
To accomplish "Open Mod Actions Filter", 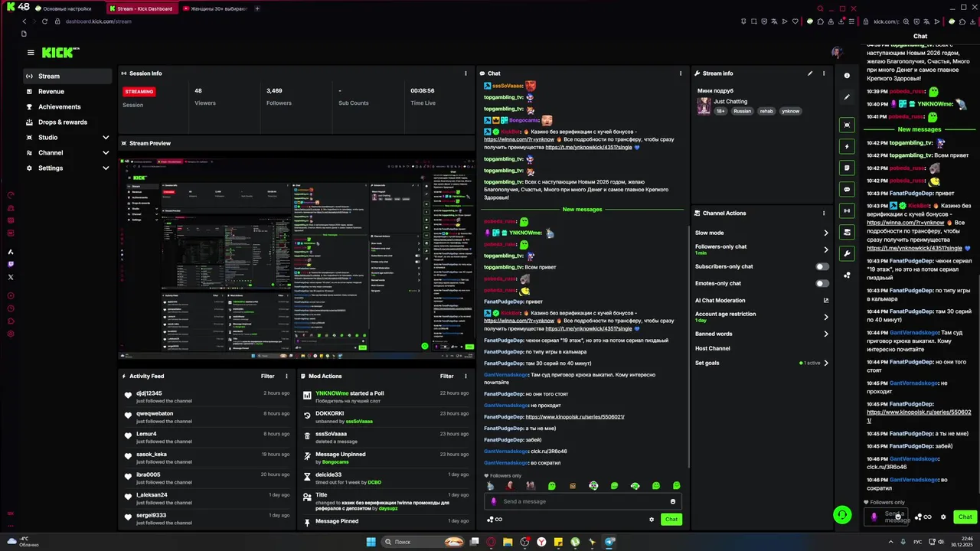I will click(x=446, y=377).
